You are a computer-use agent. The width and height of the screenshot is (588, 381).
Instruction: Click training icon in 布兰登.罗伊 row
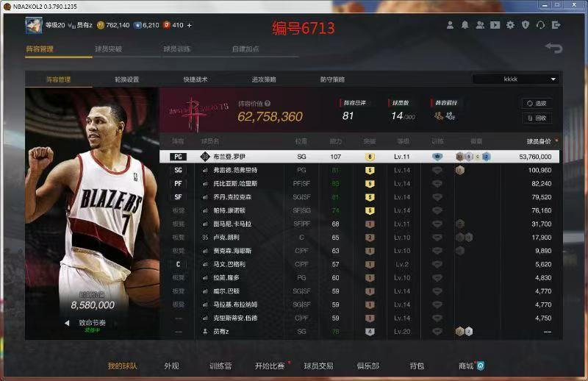coord(437,157)
